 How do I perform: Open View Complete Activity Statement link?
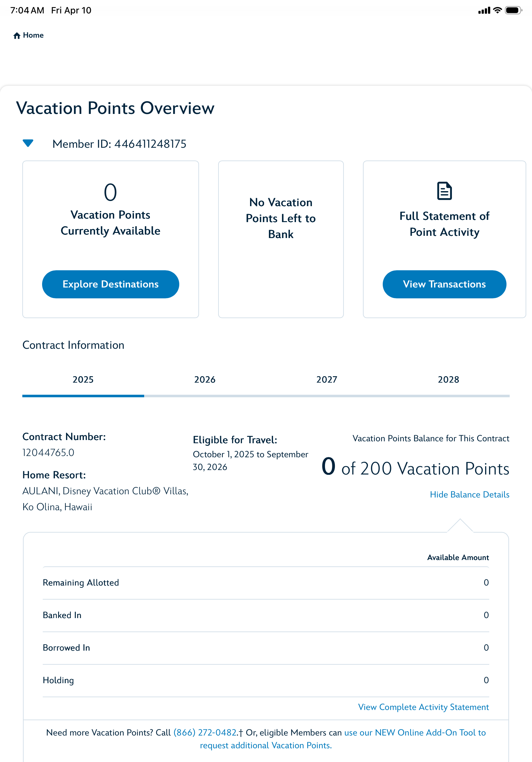(x=423, y=707)
